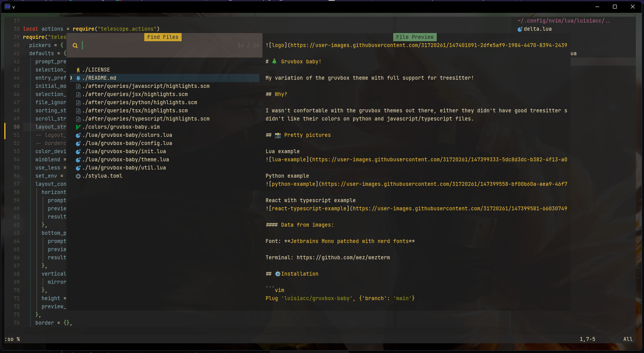Click the Lua icon beside init.lua
This screenshot has height=353, width=644.
[x=78, y=152]
